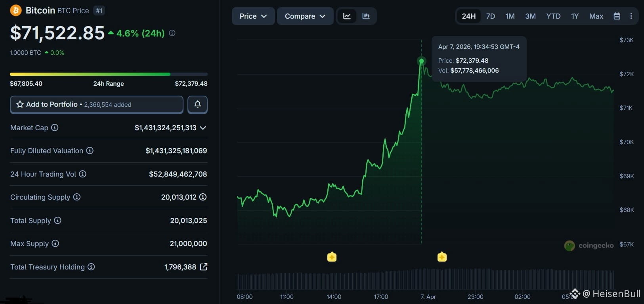
Task: Click 24 Hour Trading Vol info icon
Action: (x=82, y=174)
